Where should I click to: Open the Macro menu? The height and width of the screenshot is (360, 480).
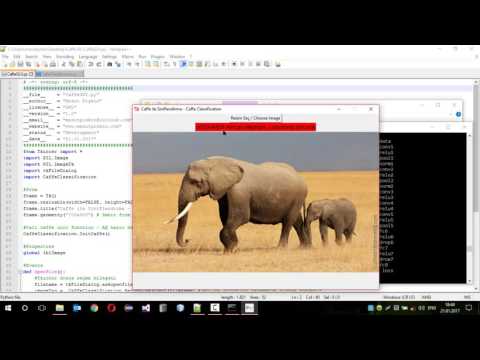coord(127,57)
